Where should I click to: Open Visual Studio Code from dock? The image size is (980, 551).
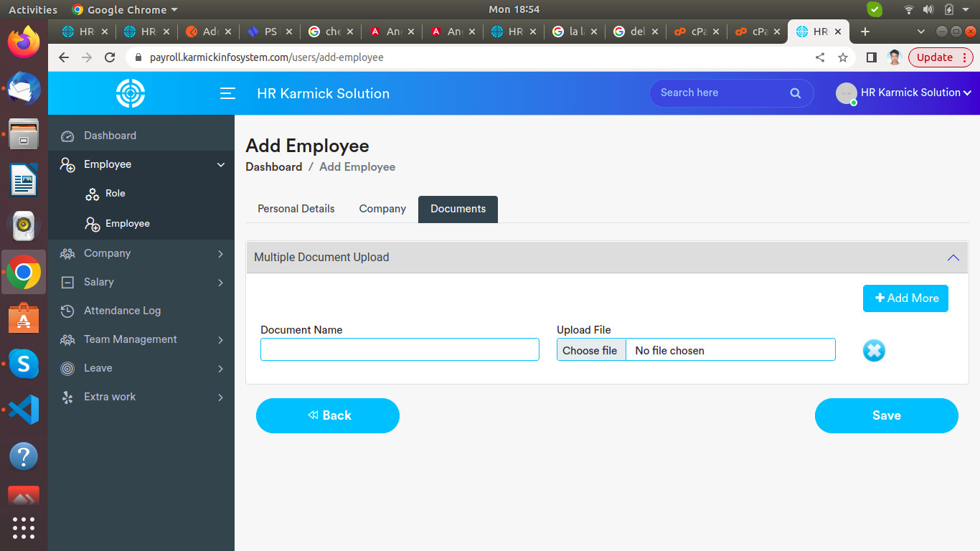[24, 410]
